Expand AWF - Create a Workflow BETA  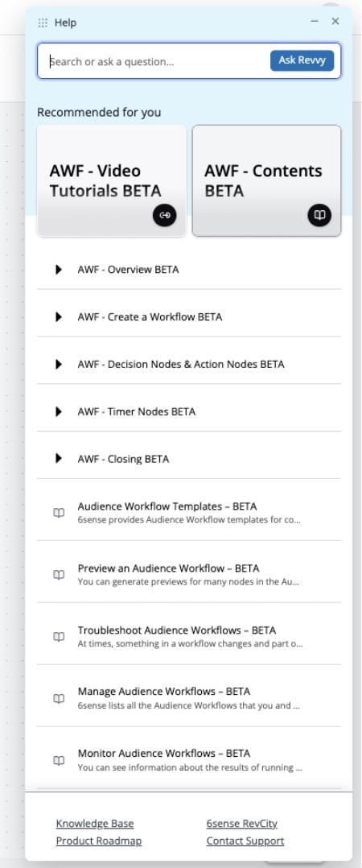189,317
